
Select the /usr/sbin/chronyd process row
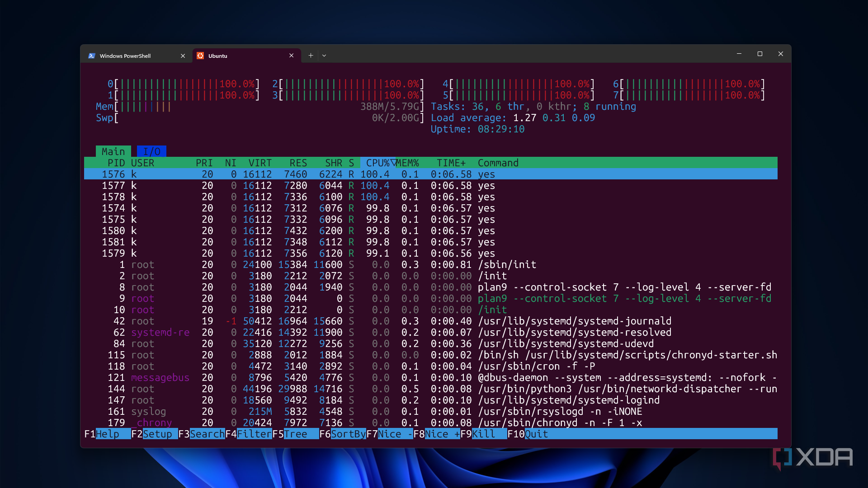point(430,422)
